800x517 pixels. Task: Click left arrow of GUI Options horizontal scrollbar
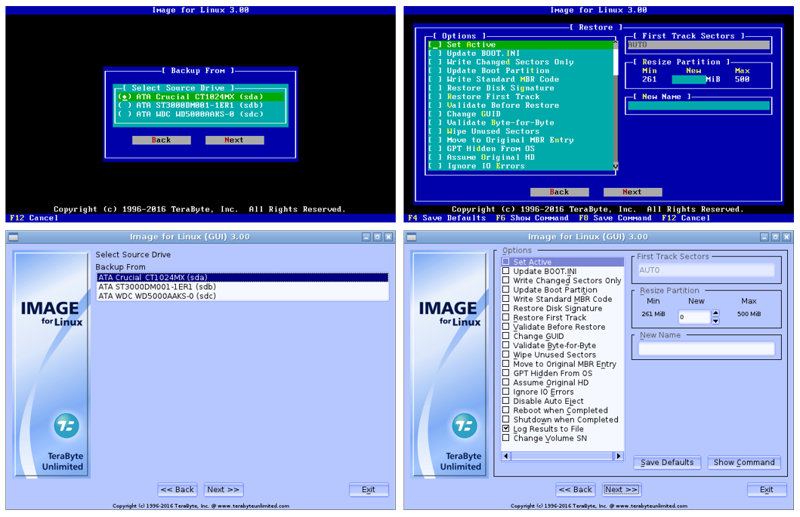506,456
